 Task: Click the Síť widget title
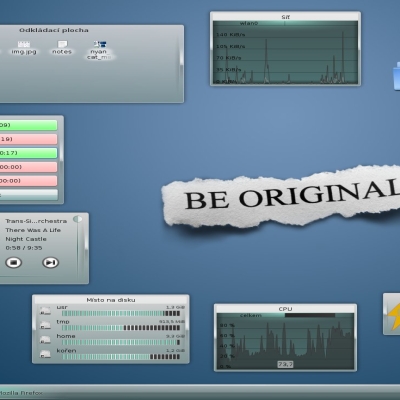[285, 17]
